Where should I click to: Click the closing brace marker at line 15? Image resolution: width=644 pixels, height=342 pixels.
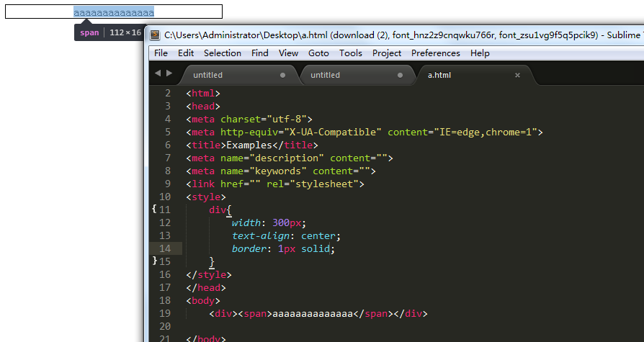click(x=154, y=261)
